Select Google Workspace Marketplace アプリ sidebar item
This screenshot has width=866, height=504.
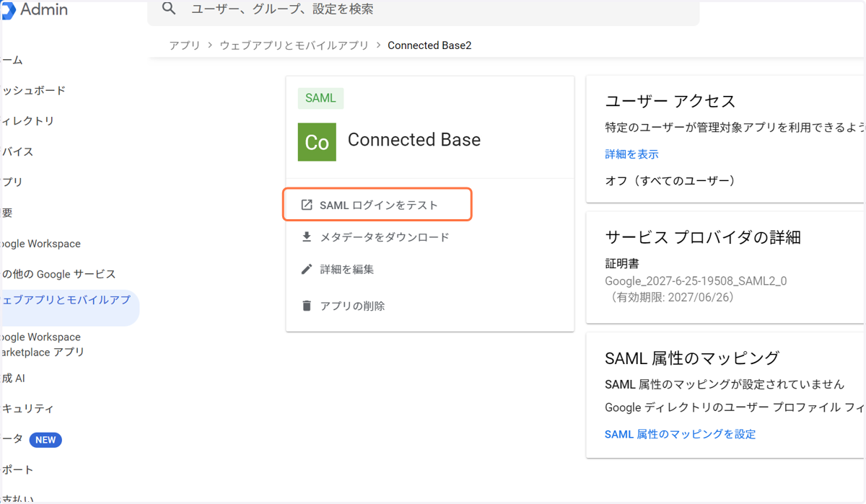pyautogui.click(x=43, y=345)
